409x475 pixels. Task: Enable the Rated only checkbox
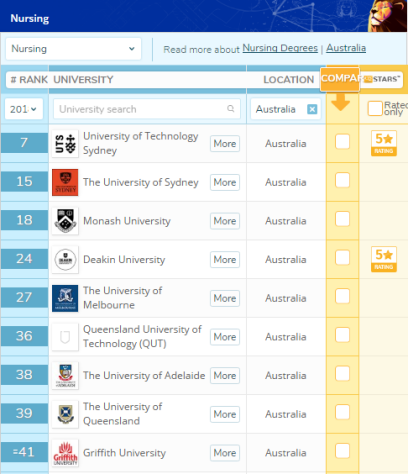[x=375, y=109]
